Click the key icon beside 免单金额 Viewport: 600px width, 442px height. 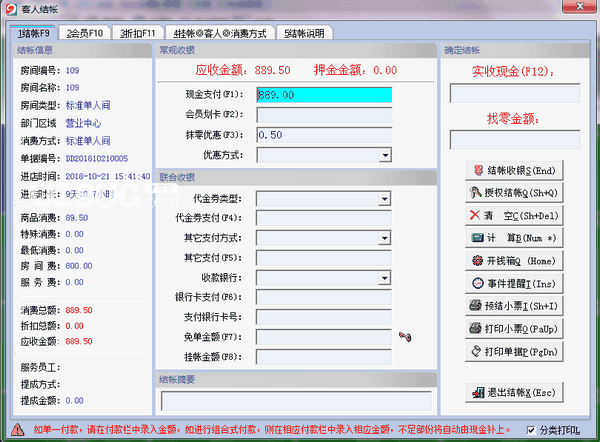tap(405, 337)
